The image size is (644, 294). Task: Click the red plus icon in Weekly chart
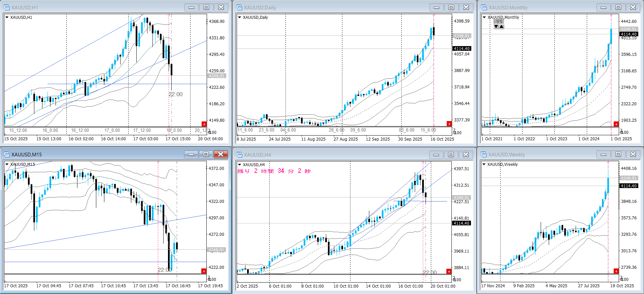pyautogui.click(x=616, y=271)
